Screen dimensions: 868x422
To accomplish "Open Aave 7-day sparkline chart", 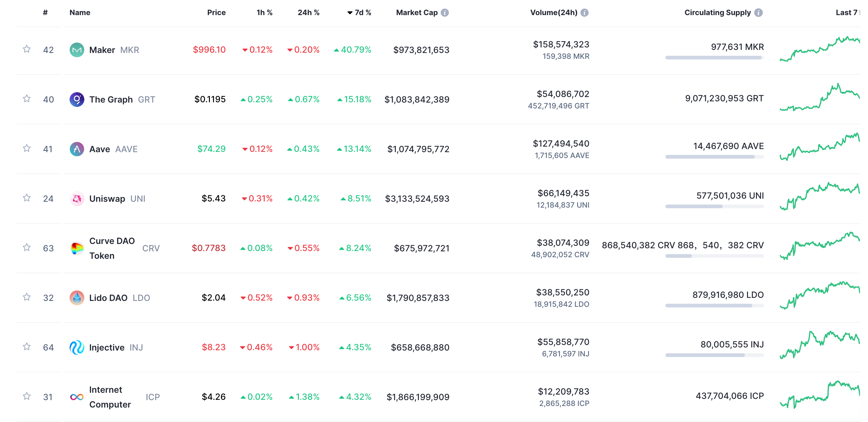I will pyautogui.click(x=819, y=147).
